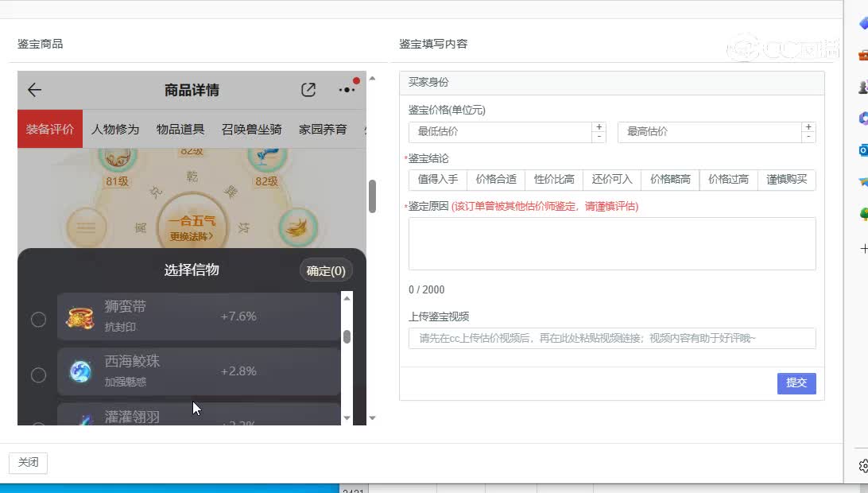Click the 灌灌翎羽 item row
The width and height of the screenshot is (868, 493).
[199, 414]
